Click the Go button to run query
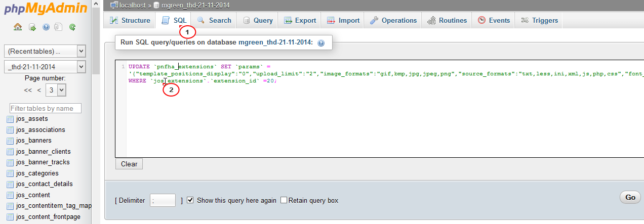644x224 pixels. [x=630, y=197]
